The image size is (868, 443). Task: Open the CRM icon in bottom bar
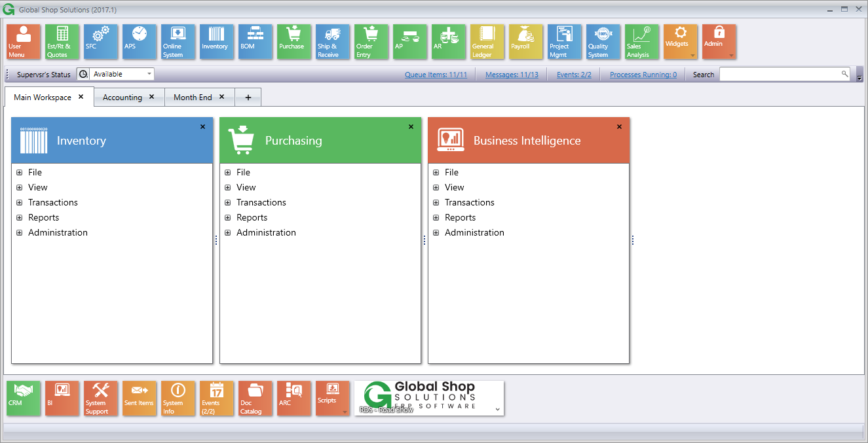pos(24,398)
